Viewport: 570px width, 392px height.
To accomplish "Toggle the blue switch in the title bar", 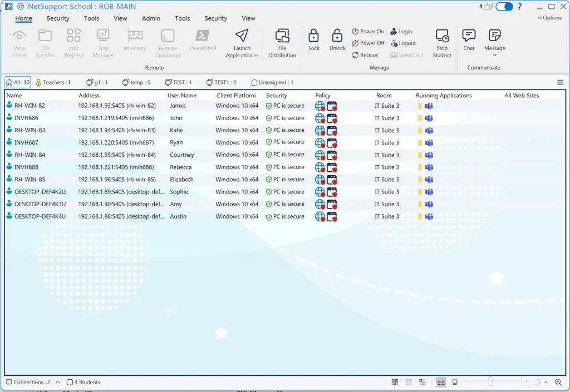I will coord(504,7).
